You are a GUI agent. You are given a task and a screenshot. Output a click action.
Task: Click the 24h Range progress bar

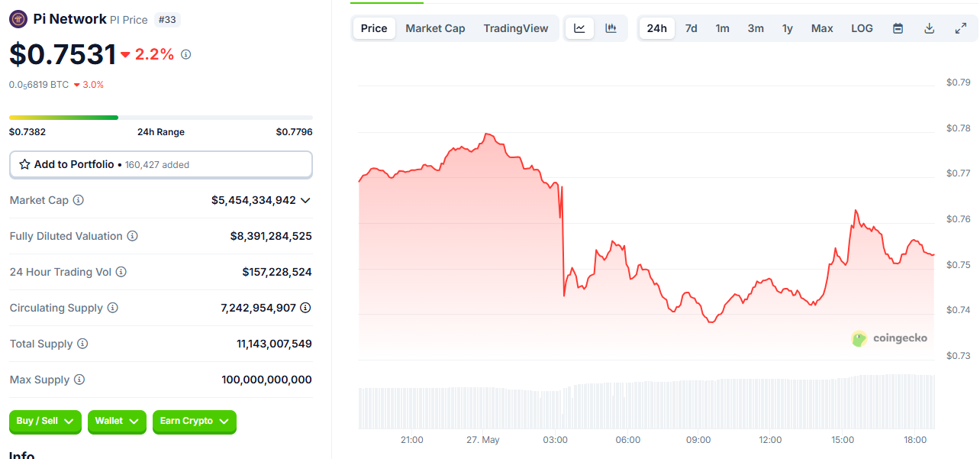pos(160,118)
